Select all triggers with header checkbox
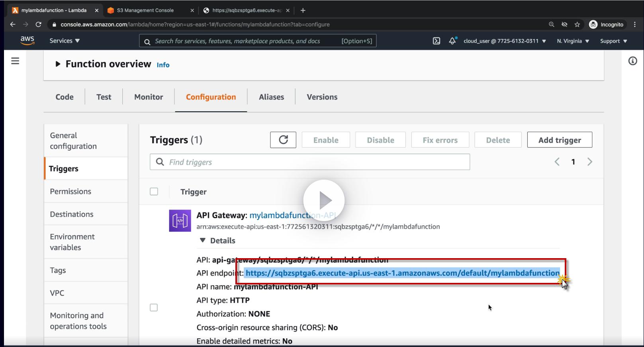The height and width of the screenshot is (347, 644). click(154, 192)
